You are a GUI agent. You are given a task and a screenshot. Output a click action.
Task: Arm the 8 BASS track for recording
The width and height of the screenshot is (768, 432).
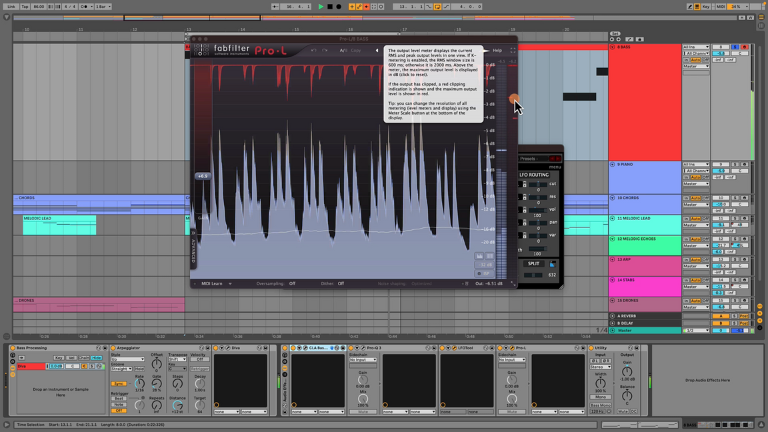[744, 47]
